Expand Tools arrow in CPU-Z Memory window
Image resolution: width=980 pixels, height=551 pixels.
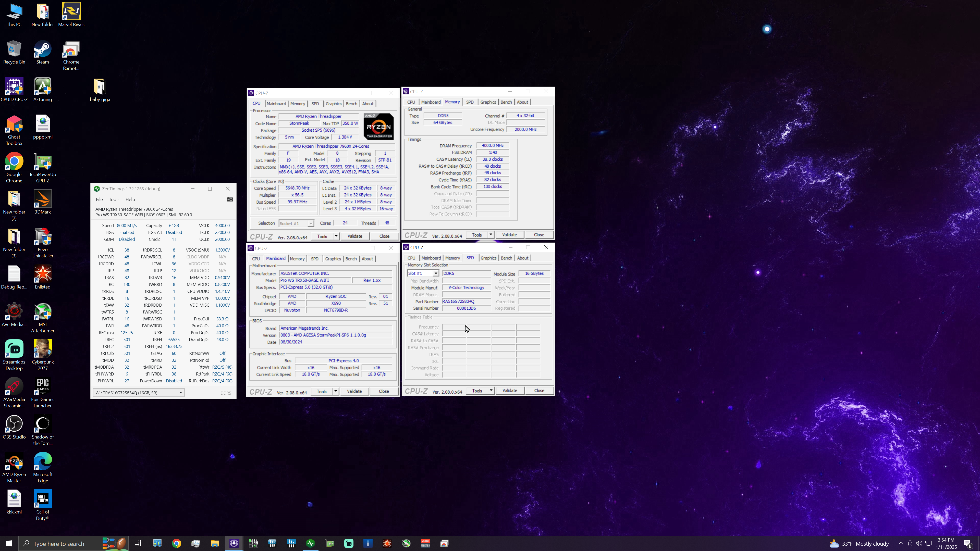coord(491,235)
